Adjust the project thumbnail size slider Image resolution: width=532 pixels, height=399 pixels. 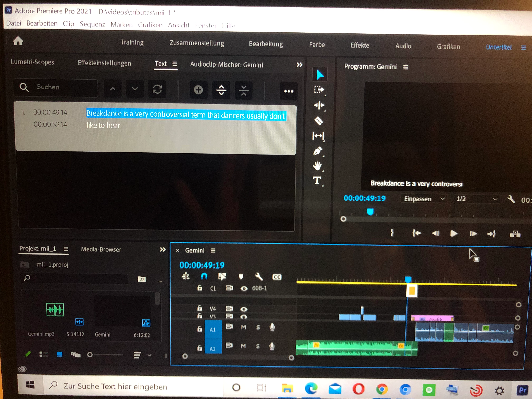(x=90, y=355)
